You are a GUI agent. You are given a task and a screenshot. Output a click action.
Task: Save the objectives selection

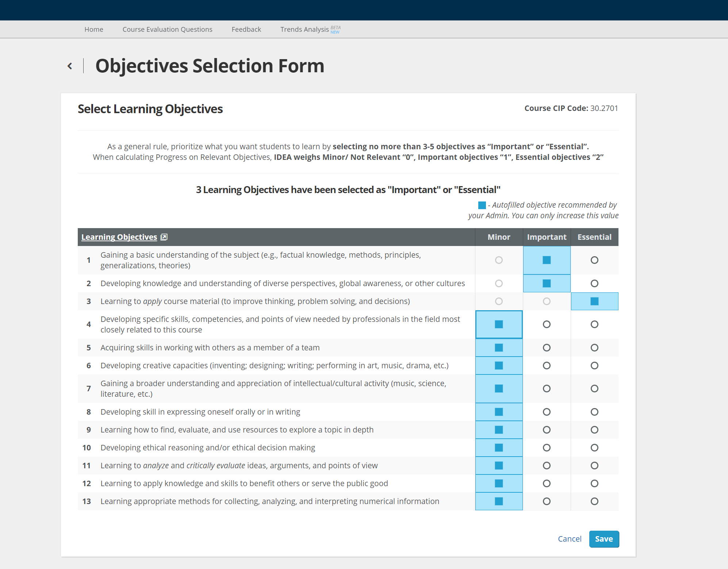tap(604, 539)
